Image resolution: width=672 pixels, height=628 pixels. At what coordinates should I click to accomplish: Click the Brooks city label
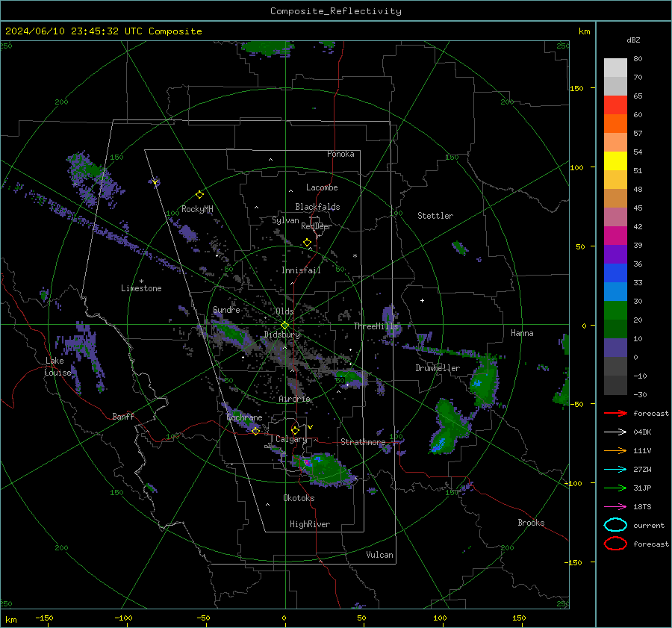[x=531, y=523]
